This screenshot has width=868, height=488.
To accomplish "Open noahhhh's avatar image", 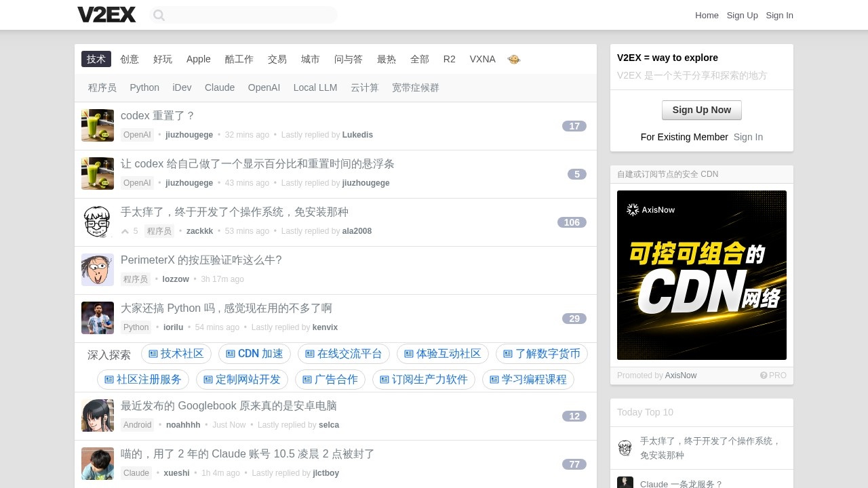I will [98, 415].
